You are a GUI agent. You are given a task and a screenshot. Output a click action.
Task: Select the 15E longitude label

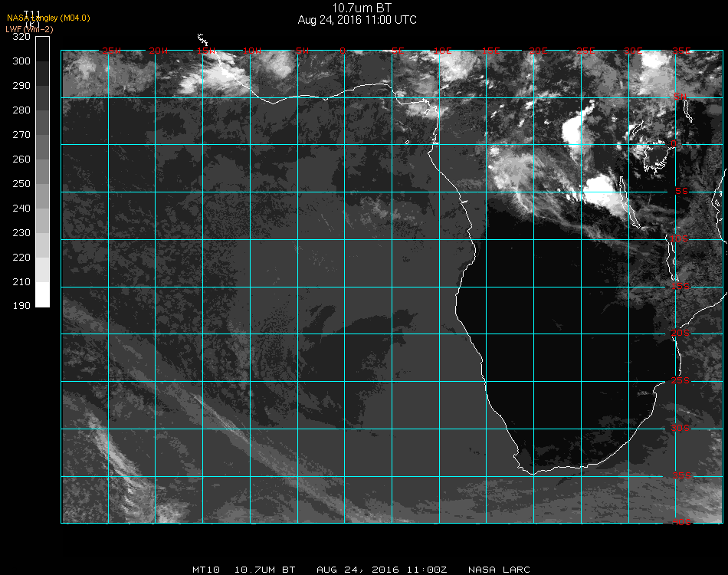click(x=490, y=51)
